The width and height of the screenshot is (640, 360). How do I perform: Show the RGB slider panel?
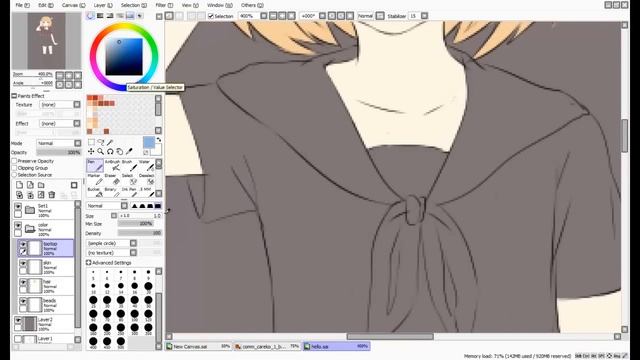pos(100,16)
